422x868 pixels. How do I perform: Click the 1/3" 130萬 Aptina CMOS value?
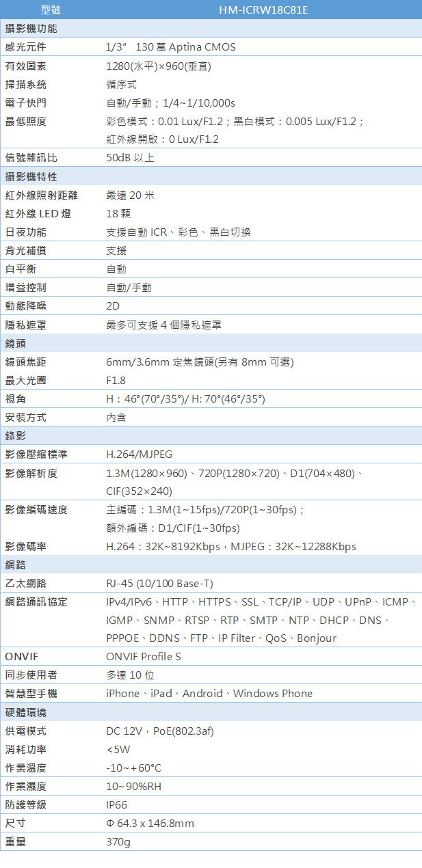(170, 47)
